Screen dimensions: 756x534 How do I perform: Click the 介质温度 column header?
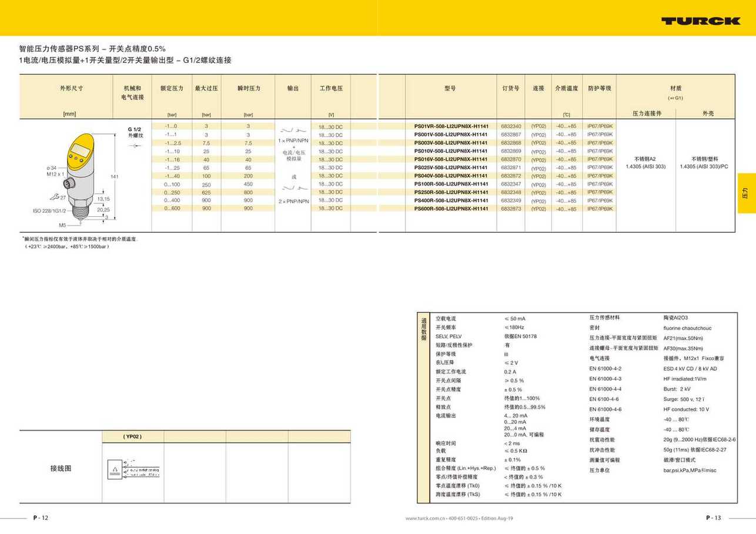567,88
